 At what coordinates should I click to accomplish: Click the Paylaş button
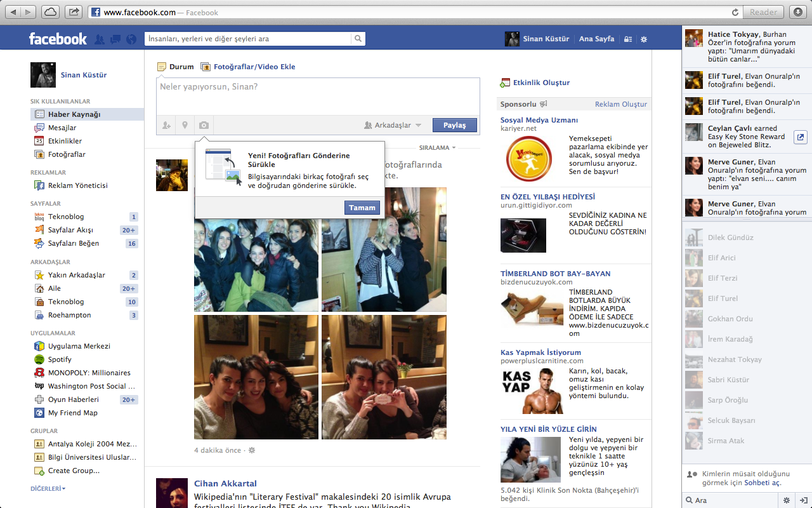click(x=454, y=126)
